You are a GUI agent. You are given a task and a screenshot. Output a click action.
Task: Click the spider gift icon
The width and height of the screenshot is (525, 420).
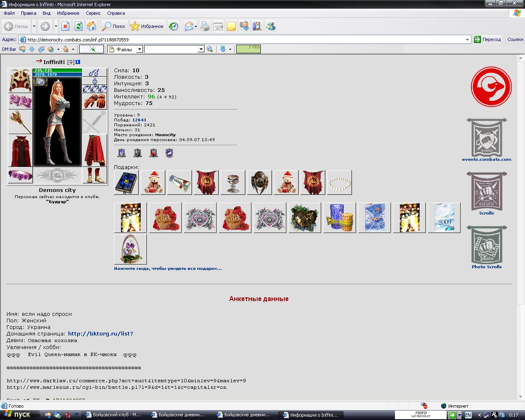pos(260,183)
